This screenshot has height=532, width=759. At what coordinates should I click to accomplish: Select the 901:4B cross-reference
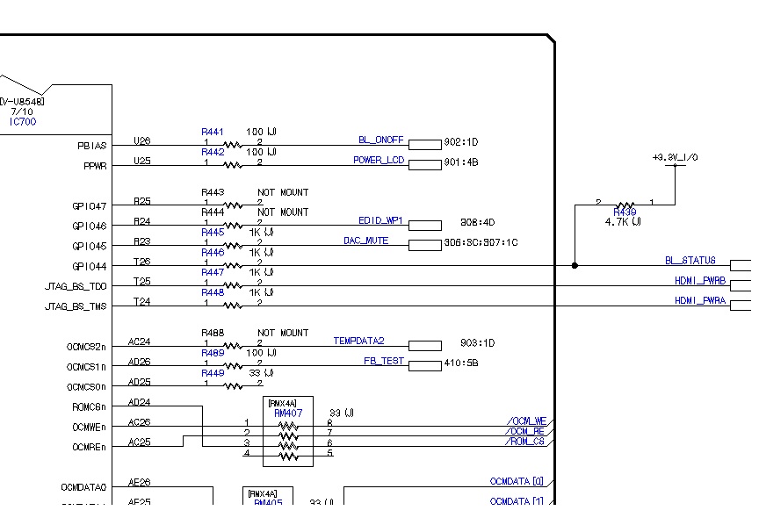[x=461, y=162]
